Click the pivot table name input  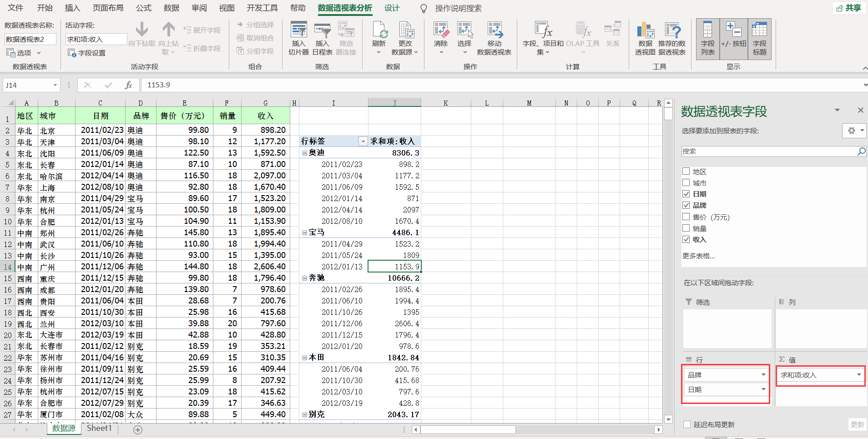click(x=30, y=40)
